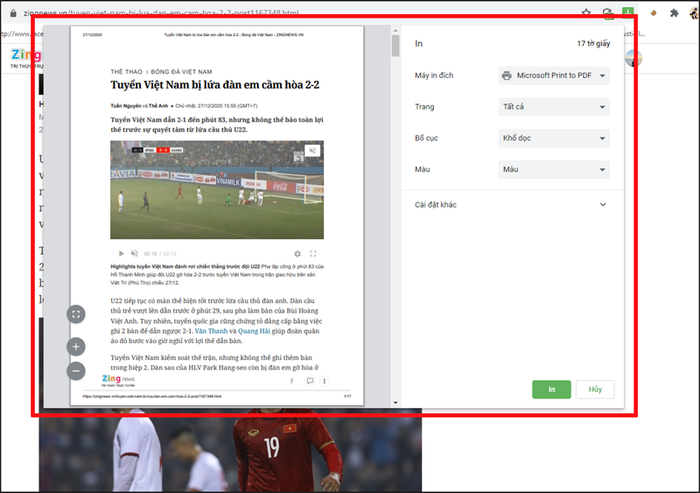Image resolution: width=700 pixels, height=493 pixels.
Task: Click the fit-to-page preview button
Action: click(x=76, y=314)
